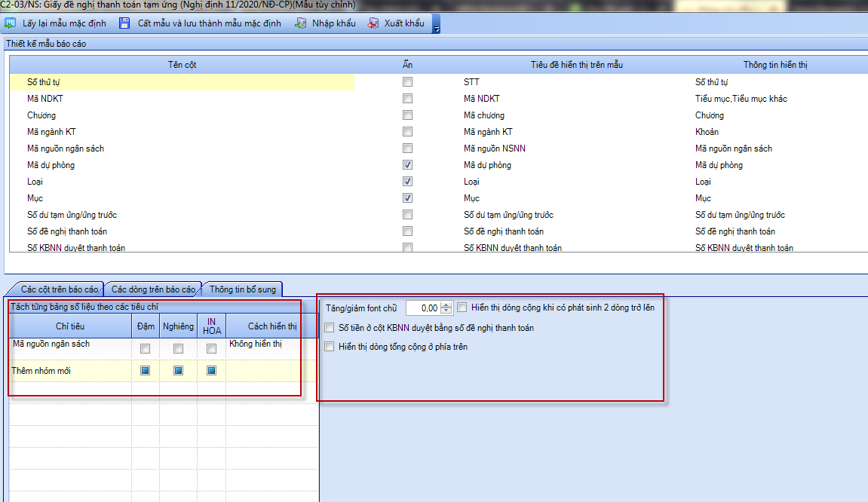Screen dimensions: 868x502
Task: Click 'Cất mẫu và lưu thành mẫu mặc định'
Action: 209,23
